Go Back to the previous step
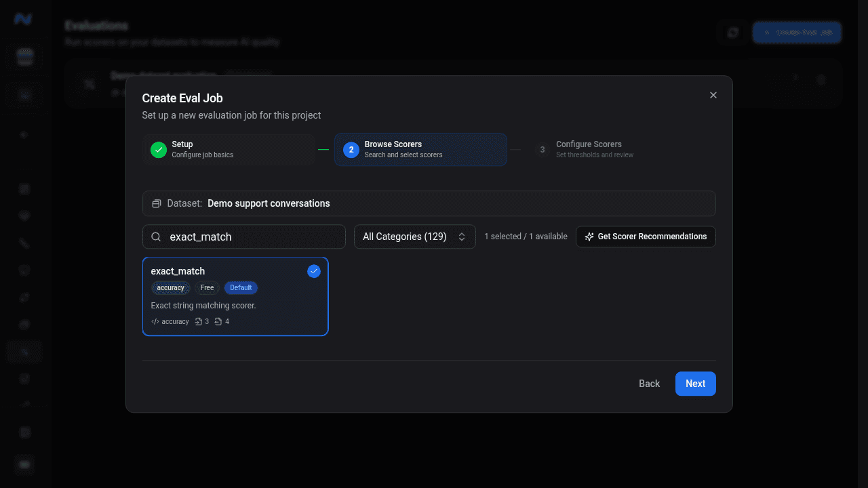868x488 pixels. coord(649,384)
